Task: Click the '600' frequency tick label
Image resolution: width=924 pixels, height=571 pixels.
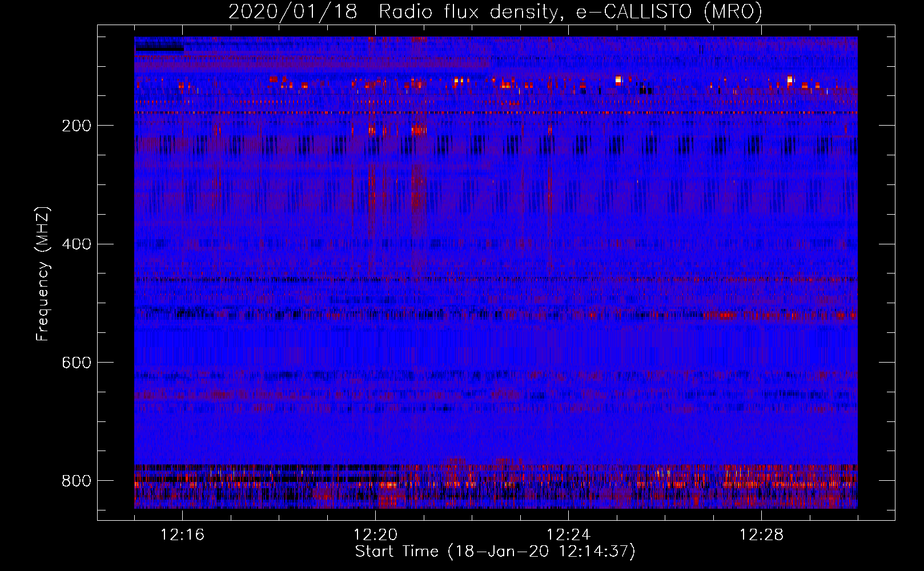Action: click(x=77, y=363)
